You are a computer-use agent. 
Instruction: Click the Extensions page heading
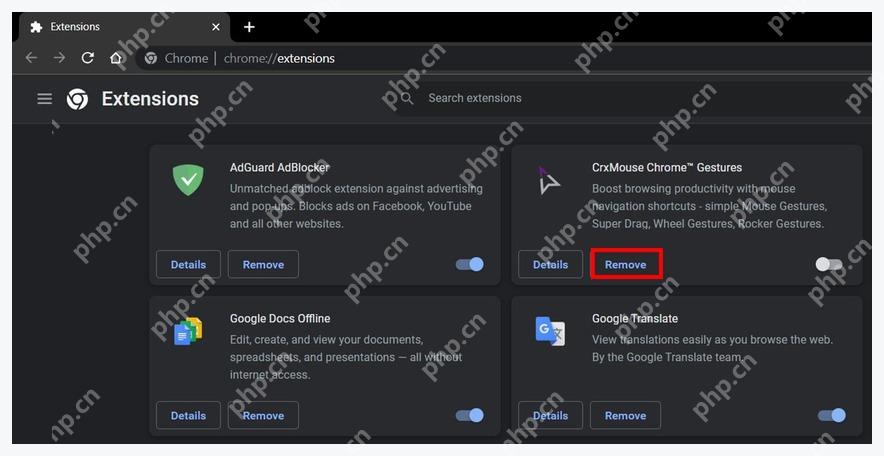pyautogui.click(x=150, y=99)
